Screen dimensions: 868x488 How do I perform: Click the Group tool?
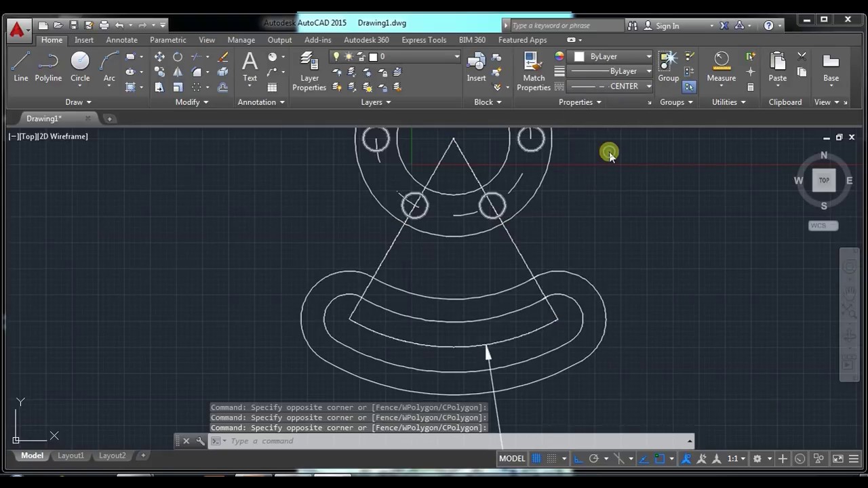click(668, 67)
